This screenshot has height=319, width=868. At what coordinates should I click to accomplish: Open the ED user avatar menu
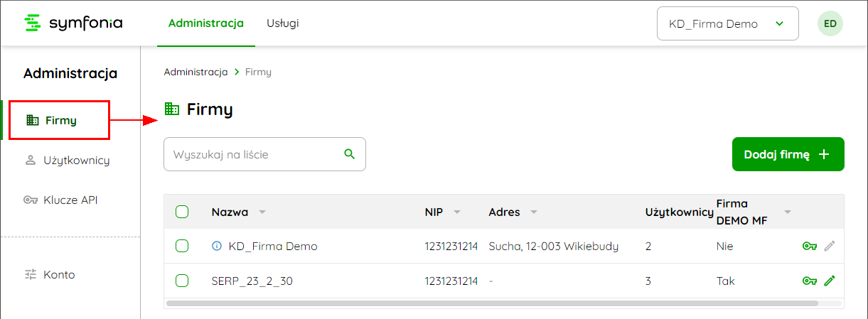830,23
